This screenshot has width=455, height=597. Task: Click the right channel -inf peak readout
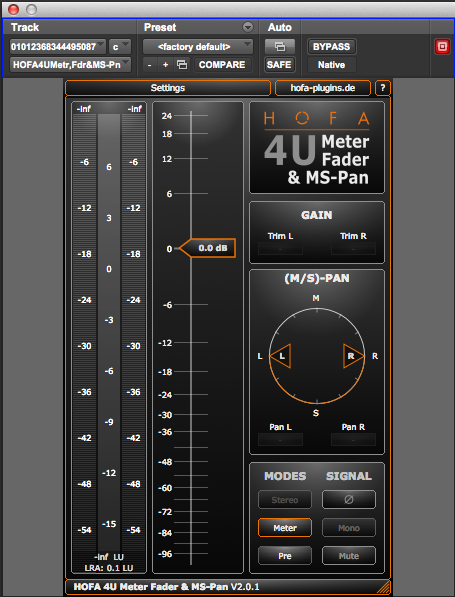(134, 109)
